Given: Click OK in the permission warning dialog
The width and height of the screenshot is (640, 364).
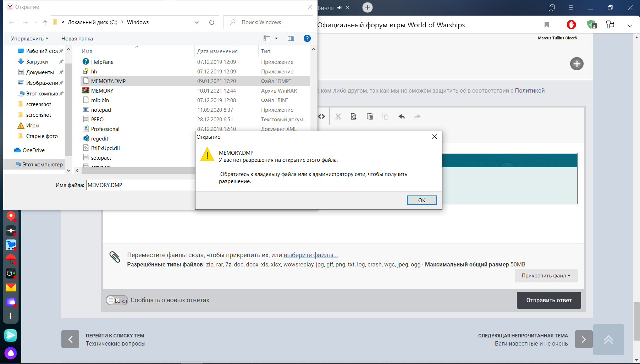Looking at the screenshot, I should [x=422, y=200].
